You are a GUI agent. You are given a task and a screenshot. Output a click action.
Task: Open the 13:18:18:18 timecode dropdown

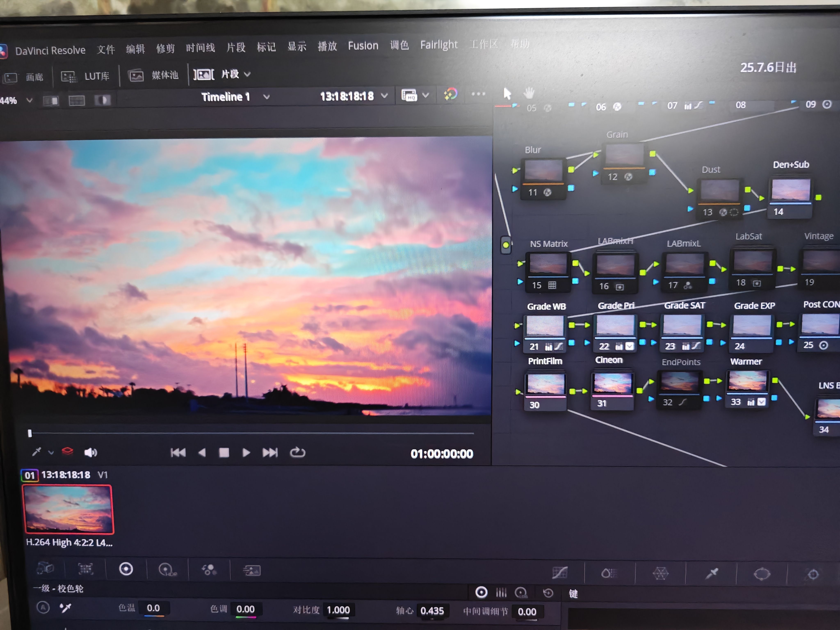pyautogui.click(x=385, y=95)
